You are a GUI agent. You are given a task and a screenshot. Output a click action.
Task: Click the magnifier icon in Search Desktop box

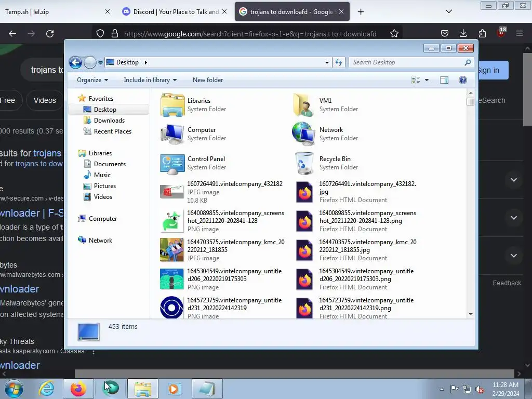[468, 62]
